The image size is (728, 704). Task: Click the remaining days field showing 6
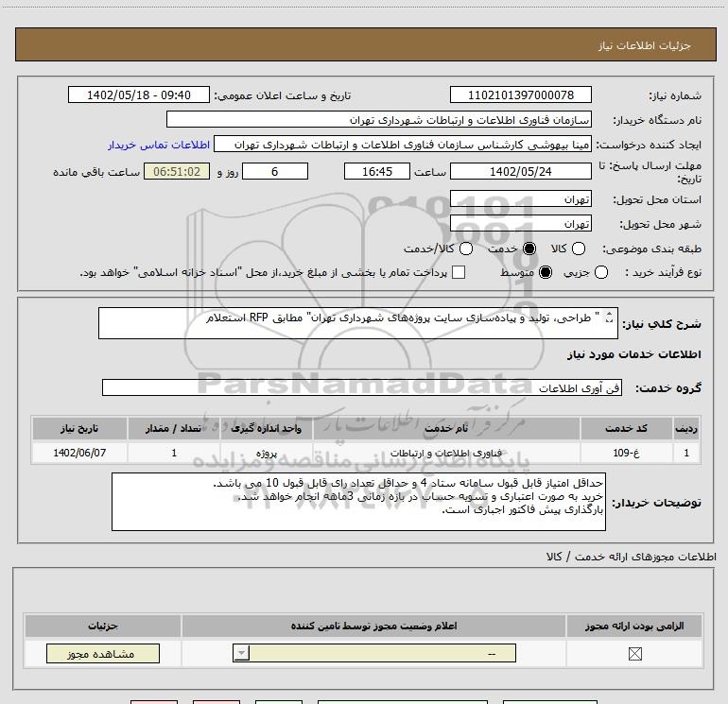pos(275,171)
